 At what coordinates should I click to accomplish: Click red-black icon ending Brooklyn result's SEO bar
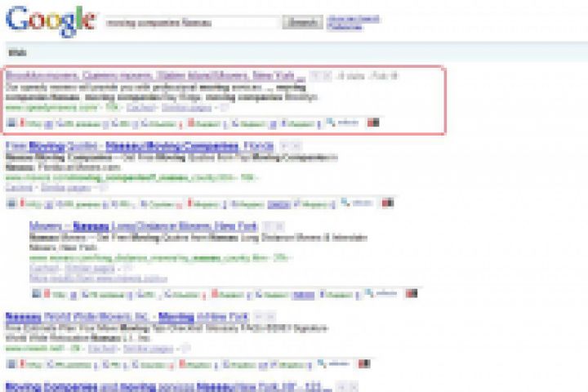(x=373, y=122)
